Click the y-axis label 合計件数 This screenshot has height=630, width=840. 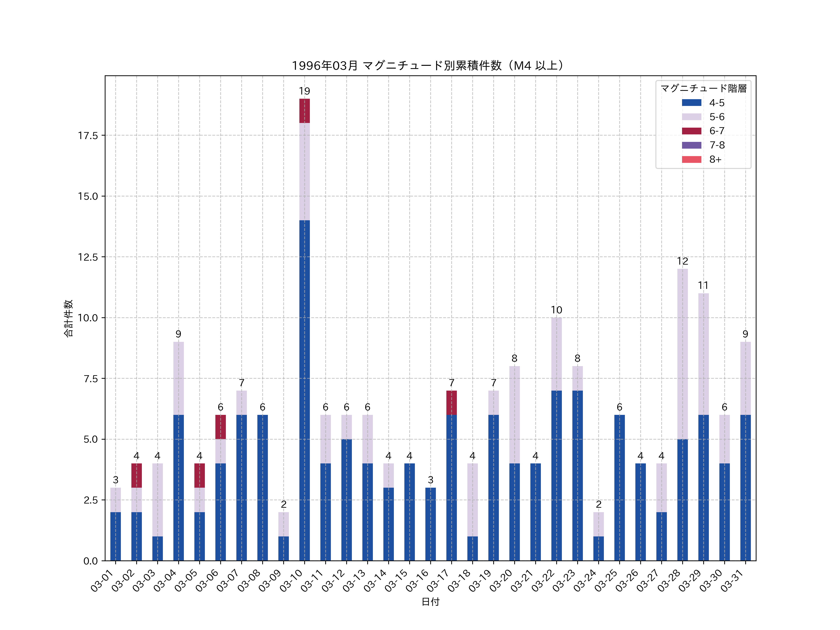pyautogui.click(x=68, y=318)
